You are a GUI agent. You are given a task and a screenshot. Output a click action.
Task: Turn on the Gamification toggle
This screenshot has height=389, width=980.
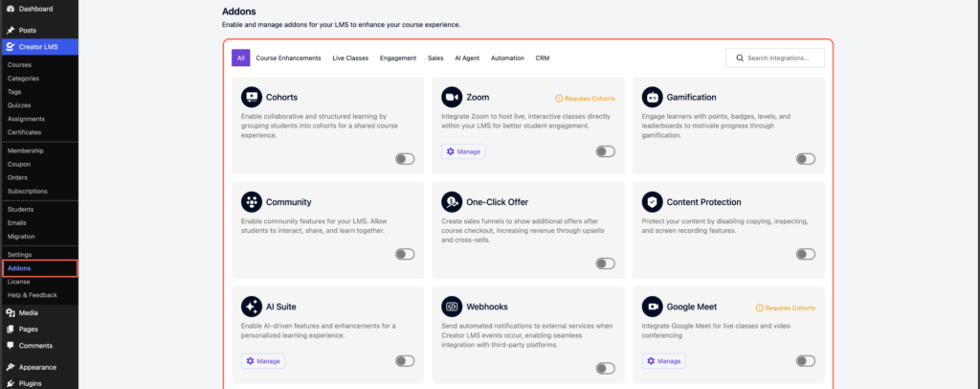(806, 159)
